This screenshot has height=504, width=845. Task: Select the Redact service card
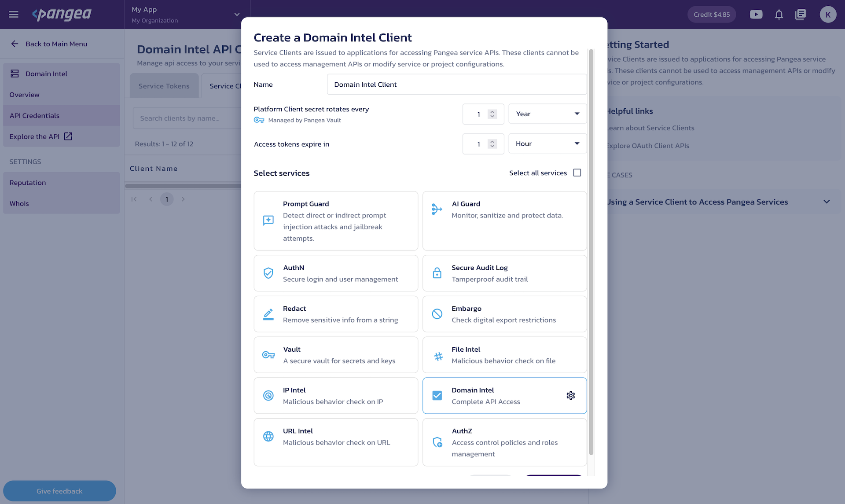pos(336,314)
